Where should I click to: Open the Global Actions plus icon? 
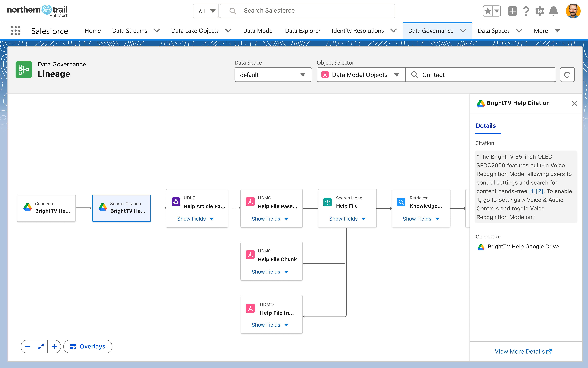coord(512,11)
